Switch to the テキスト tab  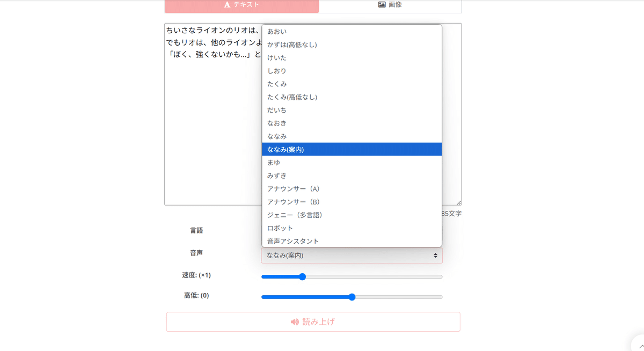[241, 5]
